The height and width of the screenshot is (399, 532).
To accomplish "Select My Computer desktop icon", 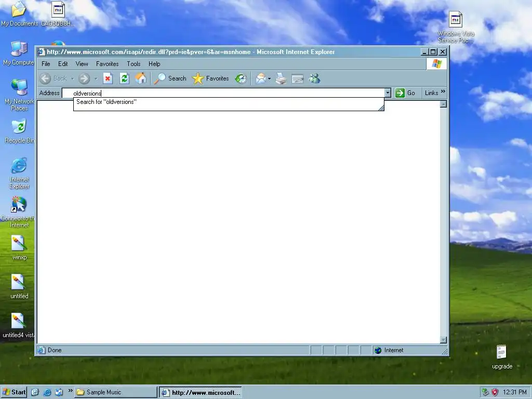I will 19,54.
